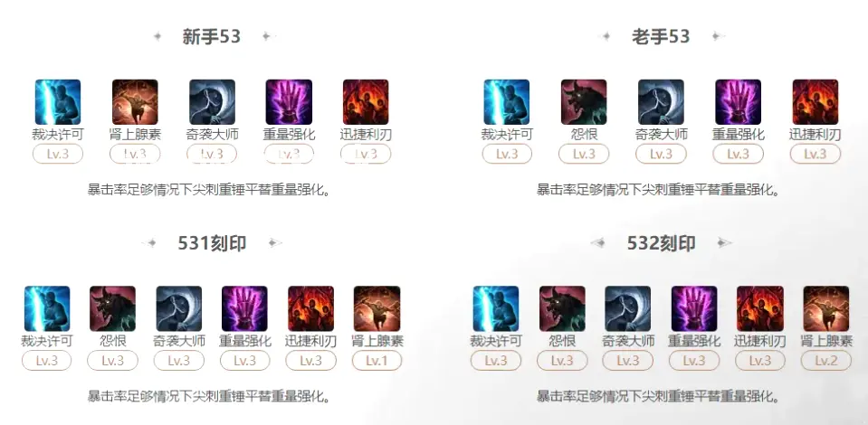Screen dimensions: 868x425
Task: Click 怨恨 icon under 老手53
Action: 584,102
